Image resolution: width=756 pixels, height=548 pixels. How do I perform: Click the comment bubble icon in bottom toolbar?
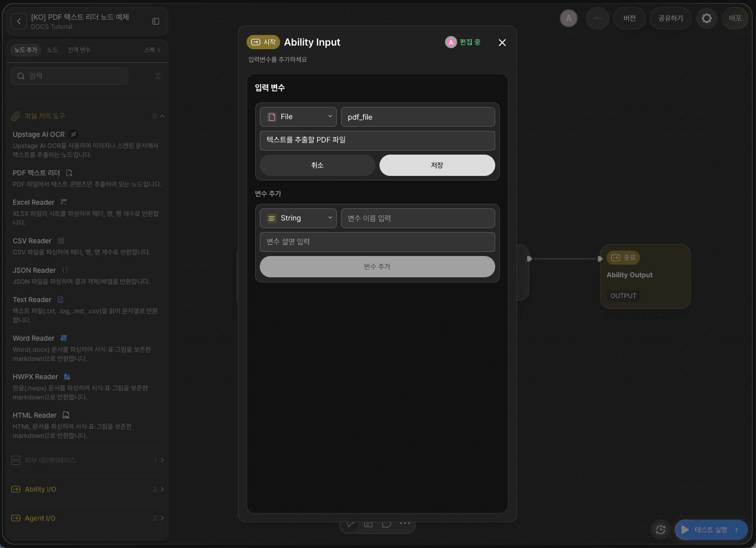[x=387, y=523]
